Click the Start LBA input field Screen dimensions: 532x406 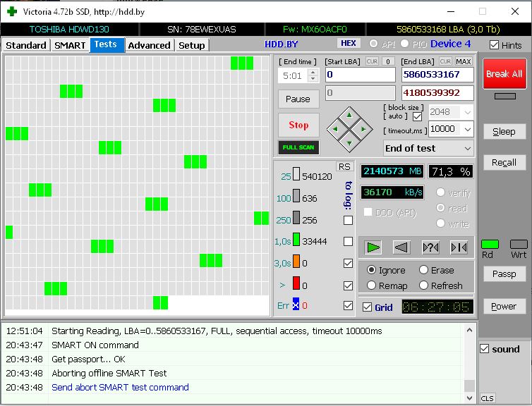point(361,75)
